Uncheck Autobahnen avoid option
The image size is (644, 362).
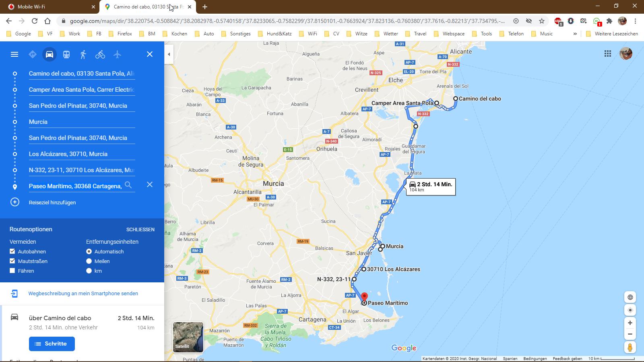12,251
